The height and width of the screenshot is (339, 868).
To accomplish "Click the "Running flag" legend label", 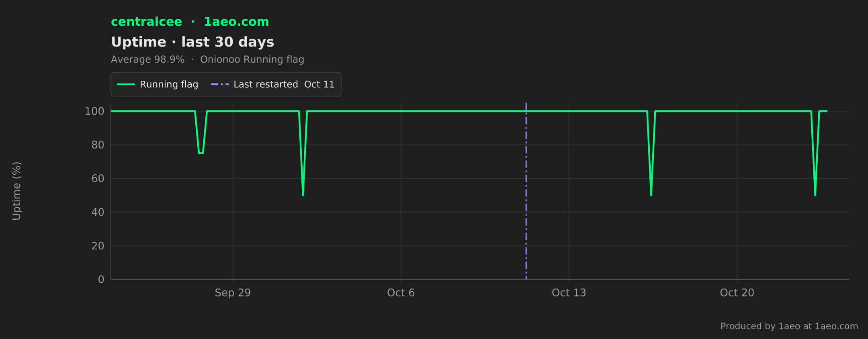I will click(169, 84).
